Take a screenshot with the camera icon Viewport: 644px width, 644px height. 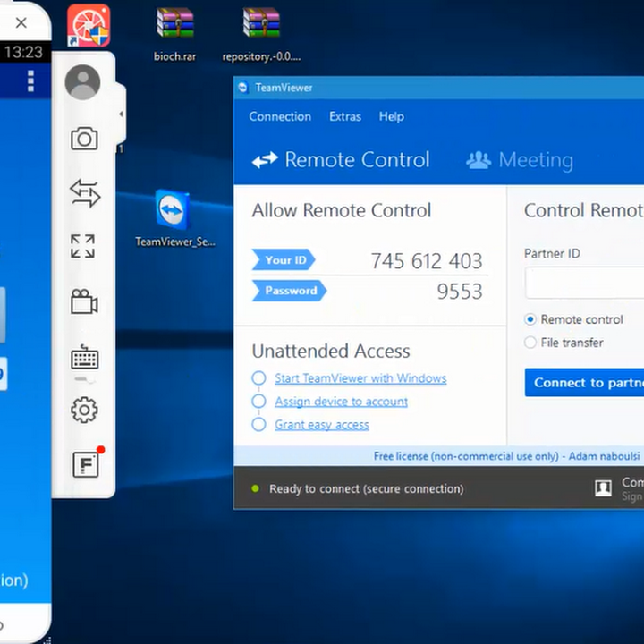pos(84,139)
